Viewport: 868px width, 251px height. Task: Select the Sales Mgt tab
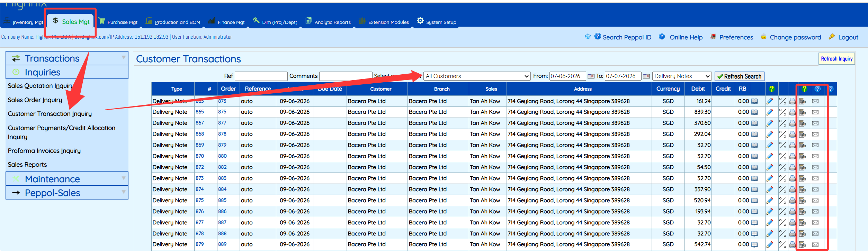[x=71, y=21]
